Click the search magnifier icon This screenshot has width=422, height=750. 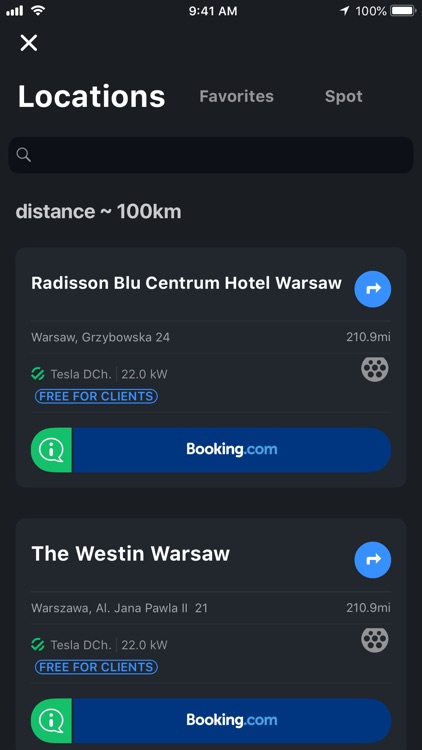pyautogui.click(x=23, y=154)
